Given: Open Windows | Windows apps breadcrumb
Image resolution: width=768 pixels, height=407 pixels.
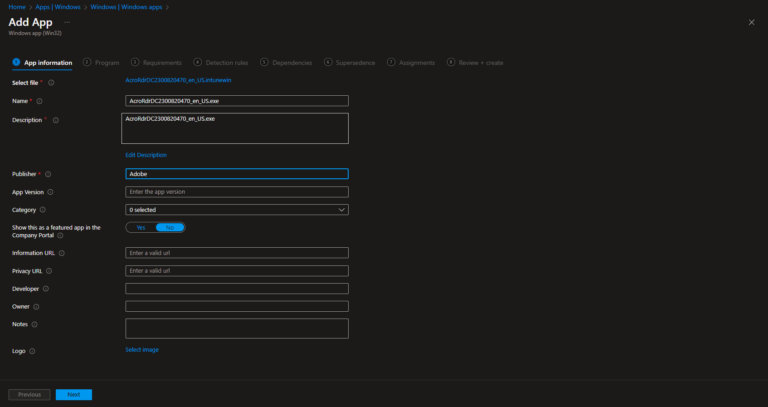Looking at the screenshot, I should point(126,7).
